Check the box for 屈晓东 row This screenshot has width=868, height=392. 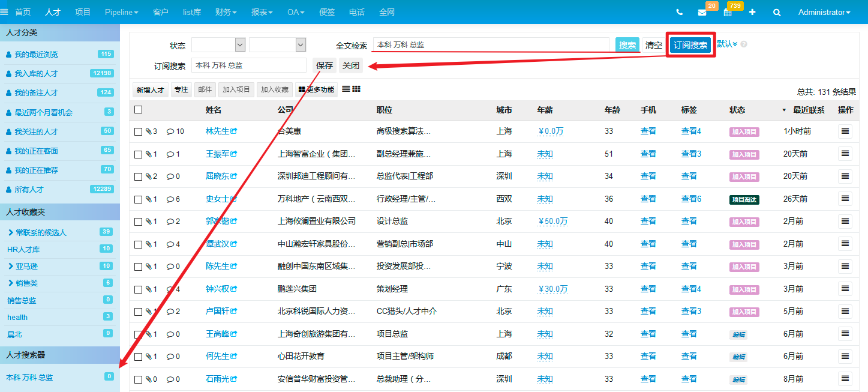tap(139, 176)
